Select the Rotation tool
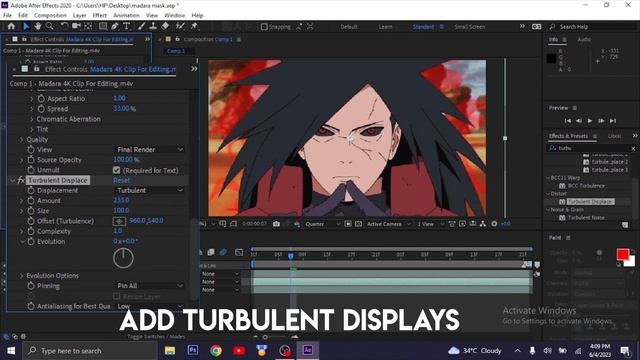 [x=64, y=26]
